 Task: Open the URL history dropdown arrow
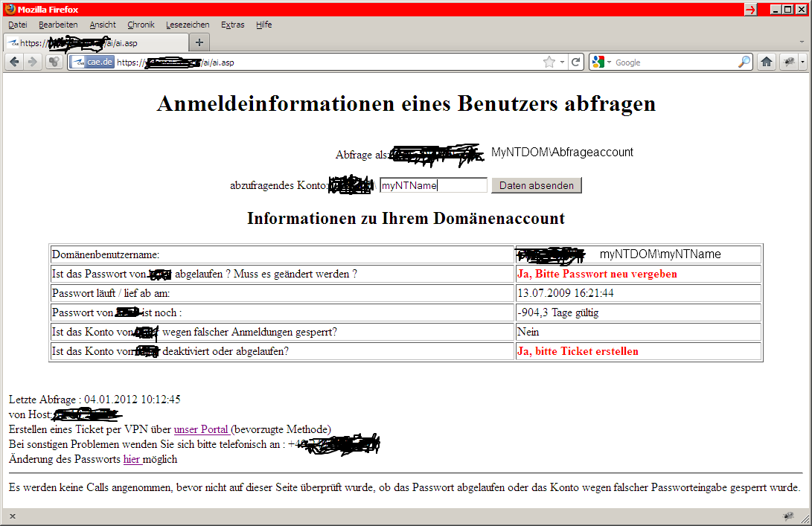(563, 62)
